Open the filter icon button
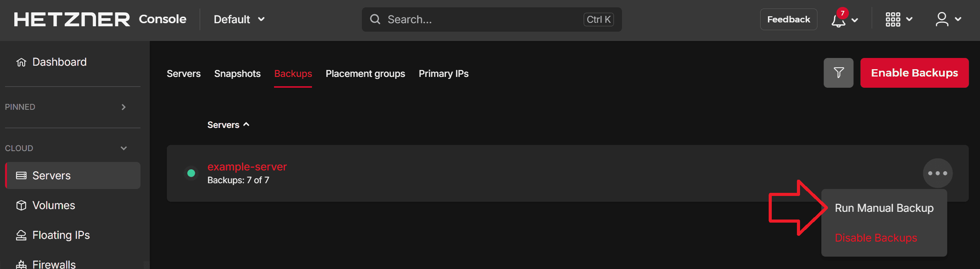The image size is (980, 269). click(838, 73)
